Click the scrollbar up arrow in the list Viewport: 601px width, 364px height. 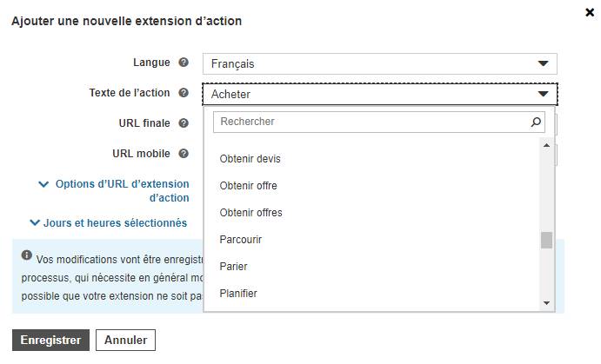[x=546, y=145]
